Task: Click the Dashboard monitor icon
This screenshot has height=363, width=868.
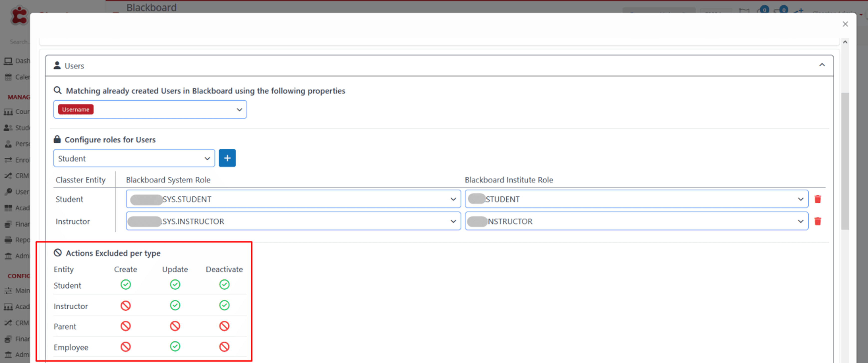Action: point(8,61)
